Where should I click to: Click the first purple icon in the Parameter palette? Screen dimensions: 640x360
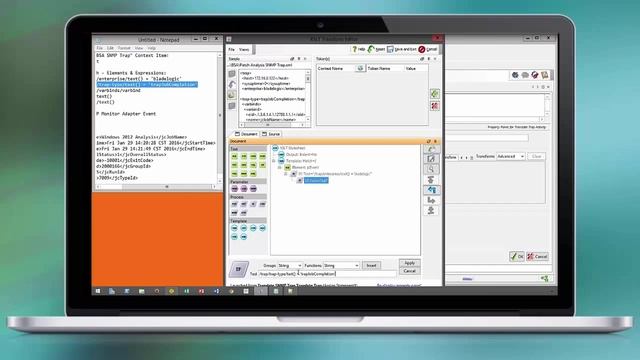point(235,189)
